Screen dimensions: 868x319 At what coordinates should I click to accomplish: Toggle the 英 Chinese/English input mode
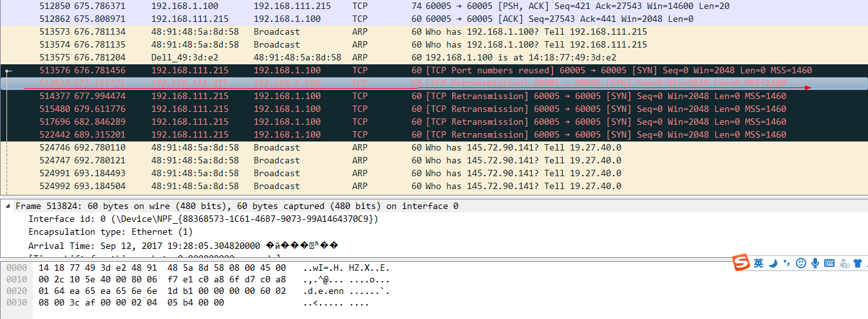pyautogui.click(x=759, y=263)
